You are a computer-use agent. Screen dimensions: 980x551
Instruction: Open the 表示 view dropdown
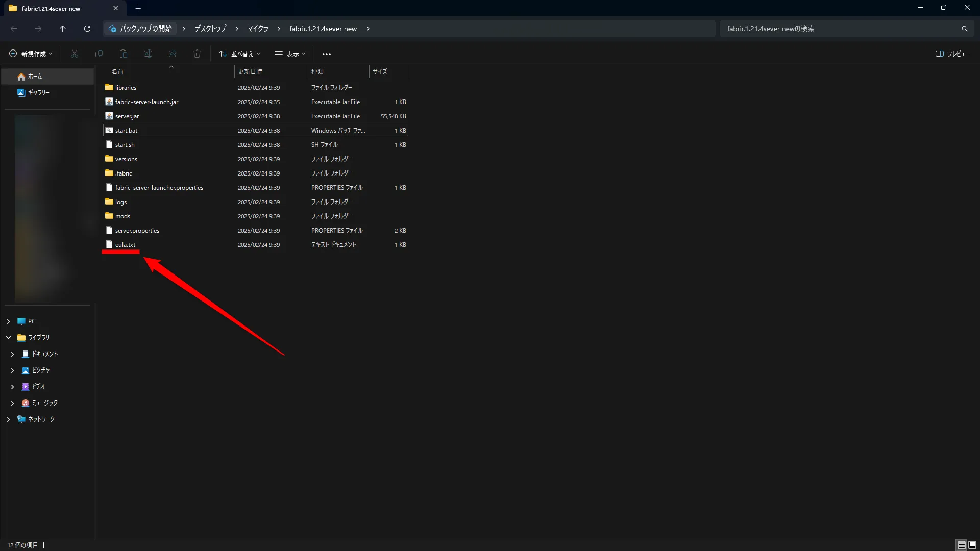click(290, 54)
